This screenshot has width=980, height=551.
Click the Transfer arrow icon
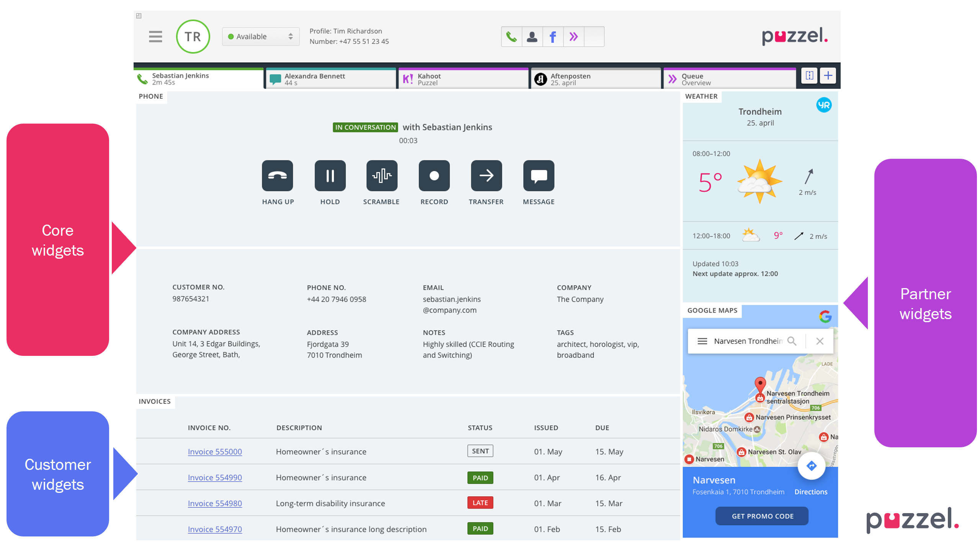[x=486, y=176]
